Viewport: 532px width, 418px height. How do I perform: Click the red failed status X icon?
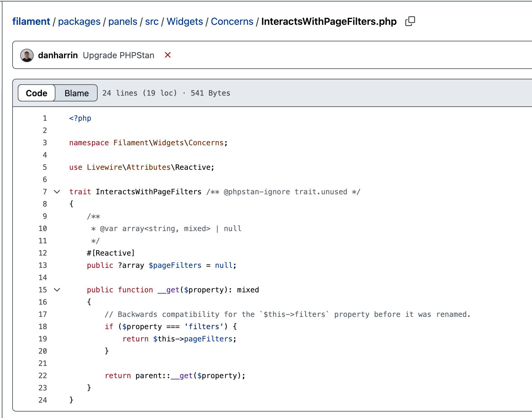(x=167, y=55)
